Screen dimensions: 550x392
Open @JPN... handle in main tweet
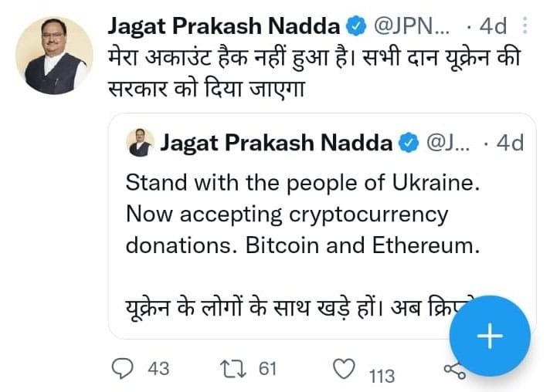click(x=412, y=26)
